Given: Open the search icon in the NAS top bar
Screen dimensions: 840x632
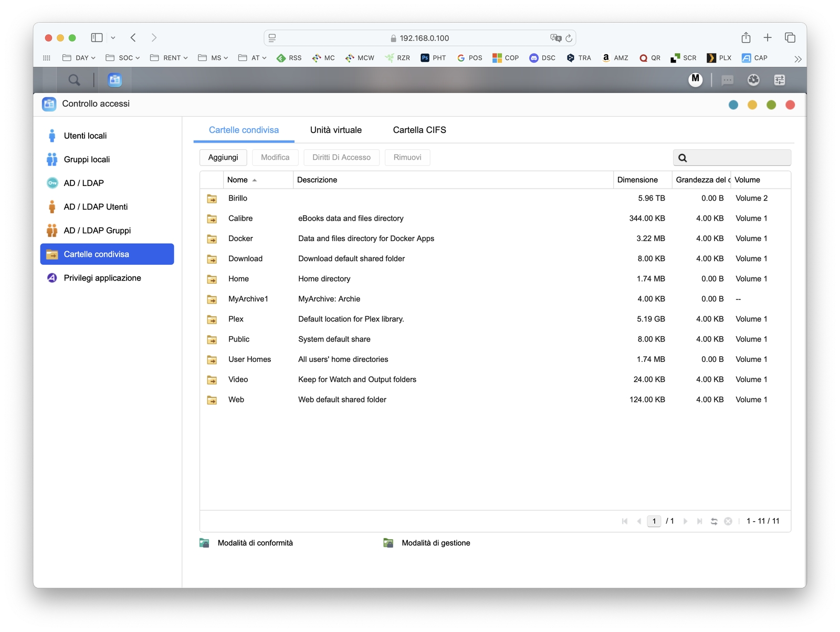Looking at the screenshot, I should click(x=74, y=80).
